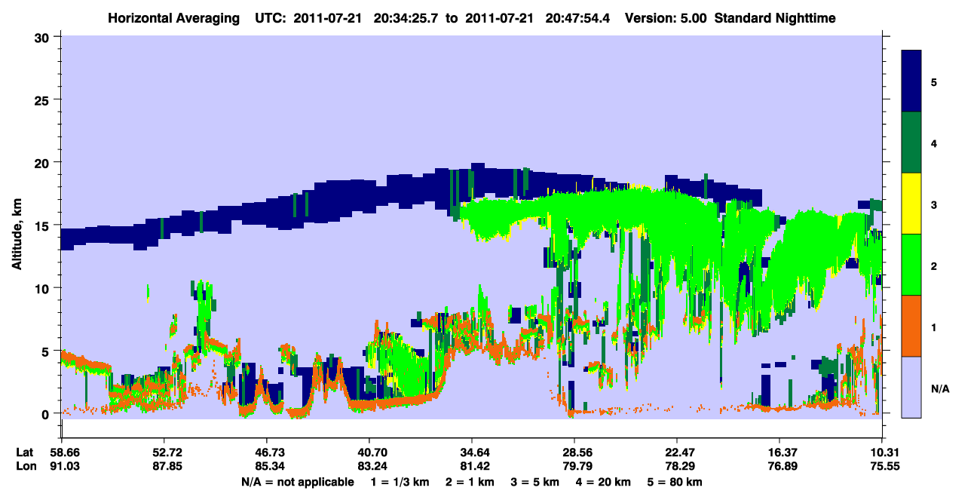Screen dimensions: 980x503
Task: Click the 'N/A = not applicable' legend text
Action: tap(297, 482)
